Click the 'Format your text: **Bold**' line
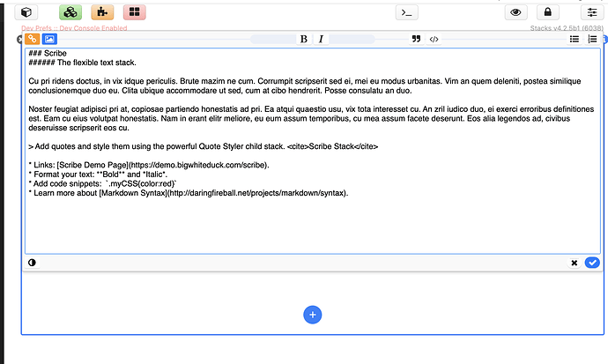Viewport: 608px width, 364px height. pyautogui.click(x=98, y=175)
